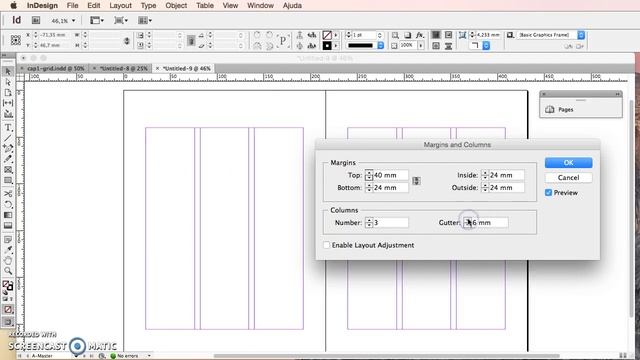Click the drop shadow icon in control bar
This screenshot has height=360, width=640.
pos(407,35)
